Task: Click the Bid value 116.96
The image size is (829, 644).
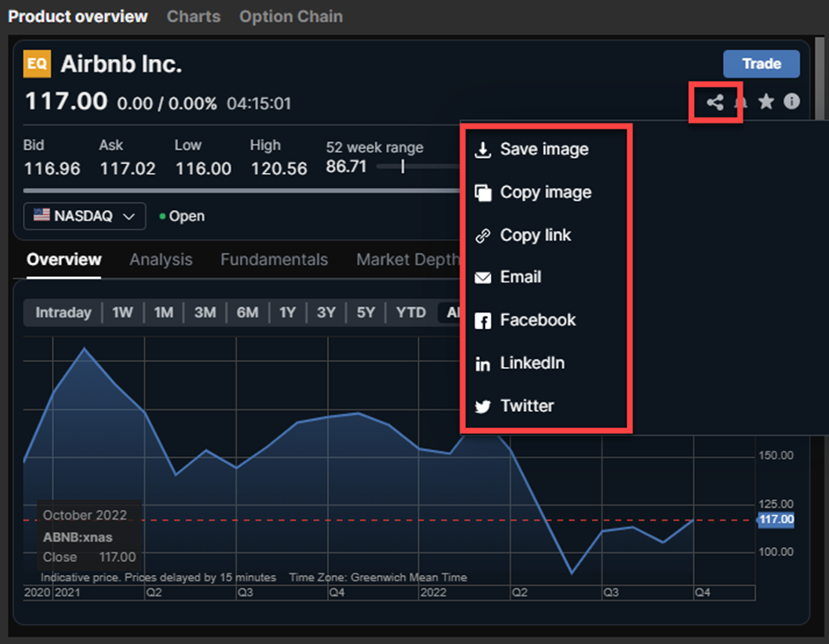Action: [52, 168]
